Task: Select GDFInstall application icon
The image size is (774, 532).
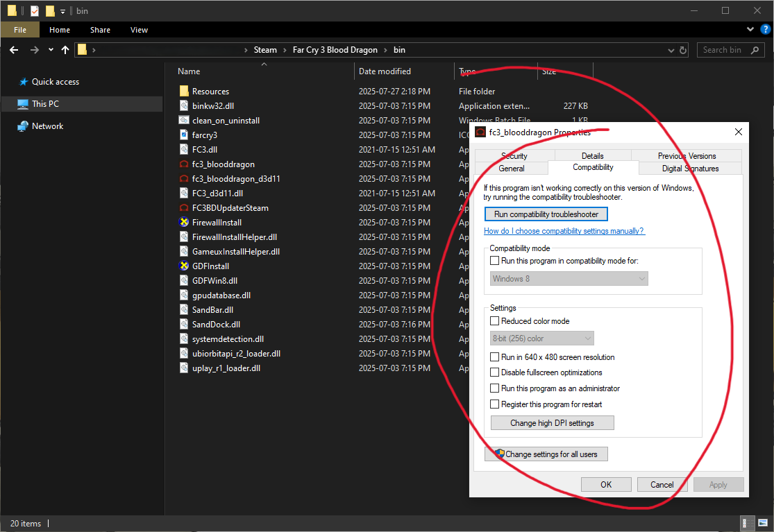Action: point(184,266)
